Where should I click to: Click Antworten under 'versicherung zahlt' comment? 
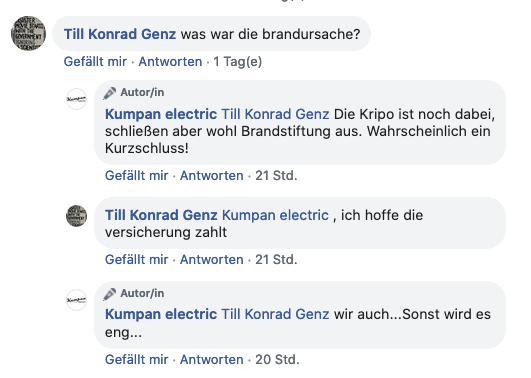point(212,260)
